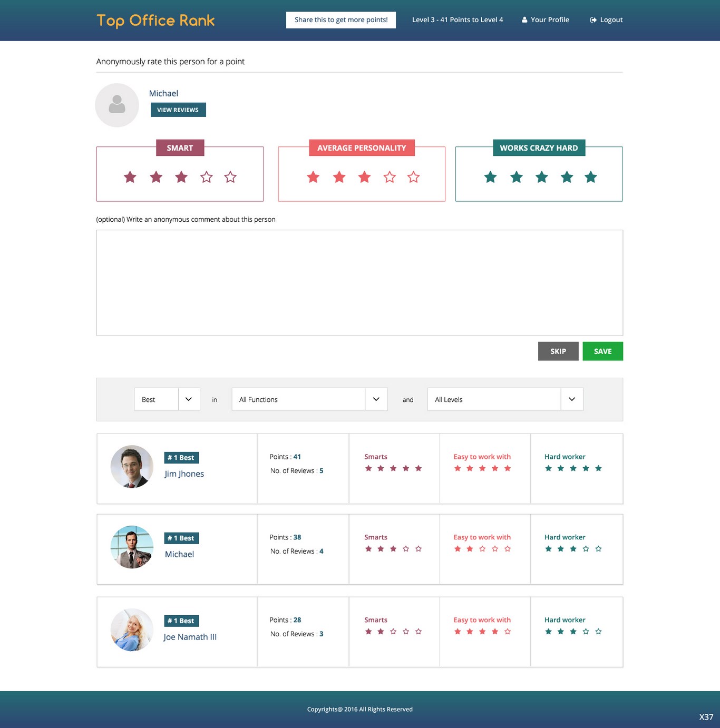Click Points: 38 in Michael's row
Viewport: 720px width, 728px height.
pos(285,537)
